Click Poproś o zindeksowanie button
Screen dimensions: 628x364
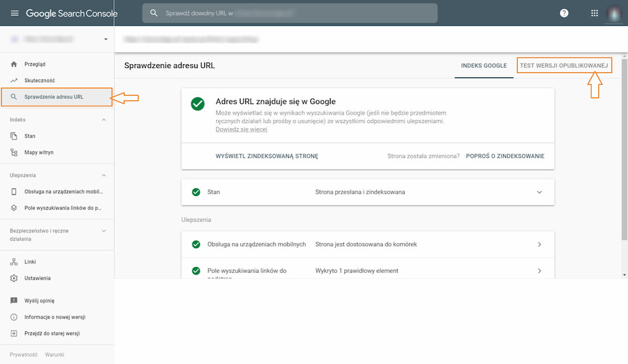505,156
